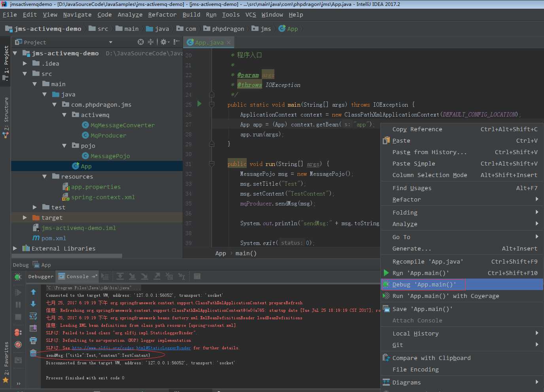Click Scroll from Source target icon
Screen dimensions: 544x392
(141, 42)
